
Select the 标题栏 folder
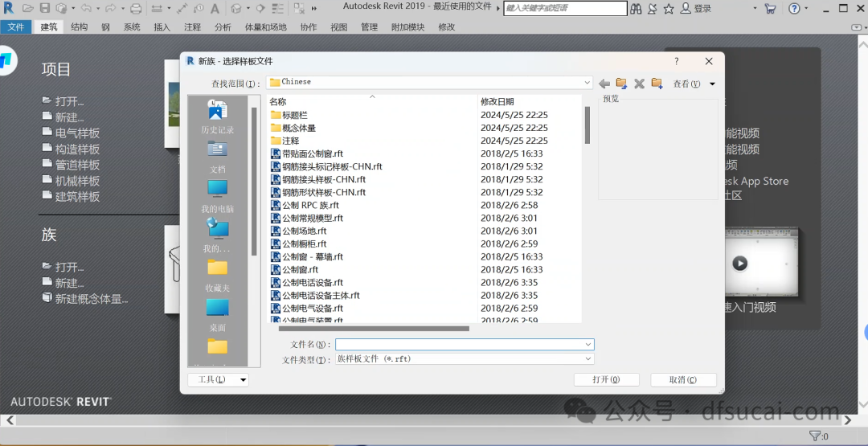(x=289, y=115)
